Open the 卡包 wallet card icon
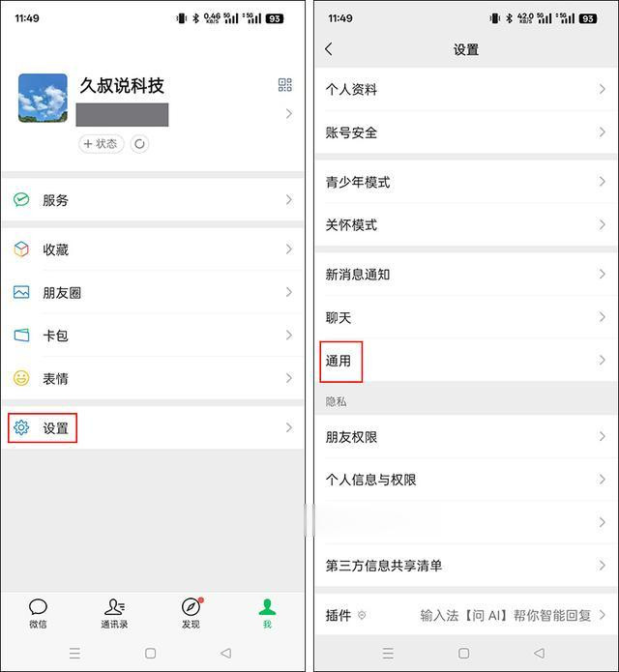The height and width of the screenshot is (672, 619). [x=21, y=336]
